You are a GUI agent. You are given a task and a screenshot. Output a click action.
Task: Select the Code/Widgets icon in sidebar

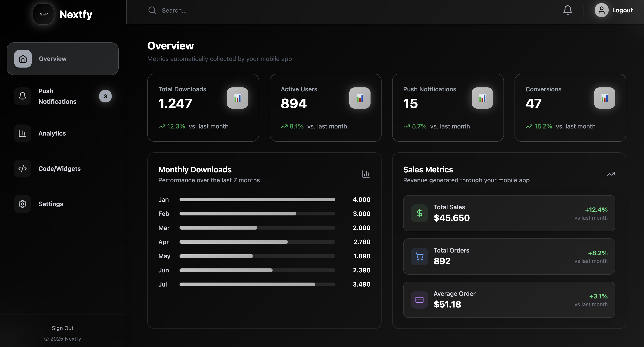click(22, 168)
